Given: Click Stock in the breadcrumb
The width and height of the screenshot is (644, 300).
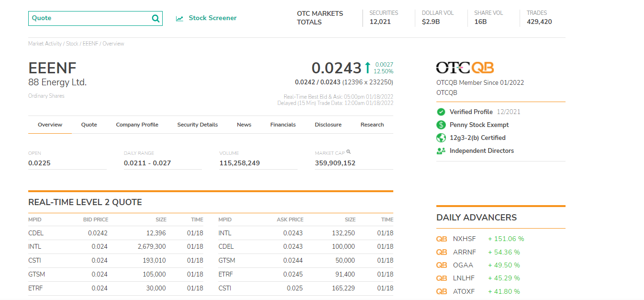Looking at the screenshot, I should [x=72, y=44].
